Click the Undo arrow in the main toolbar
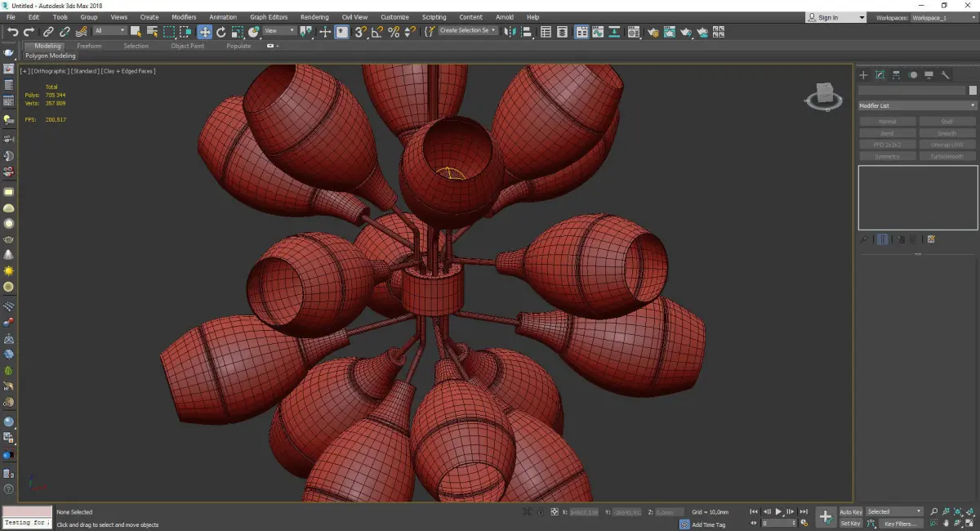This screenshot has height=531, width=980. (12, 32)
